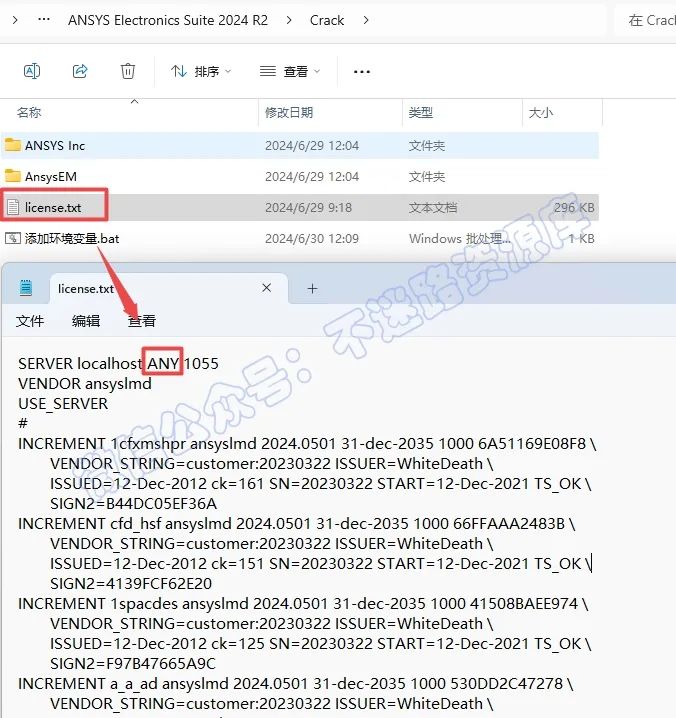
Task: Click the INCREMENT cfd_hsf line
Action: [296, 523]
